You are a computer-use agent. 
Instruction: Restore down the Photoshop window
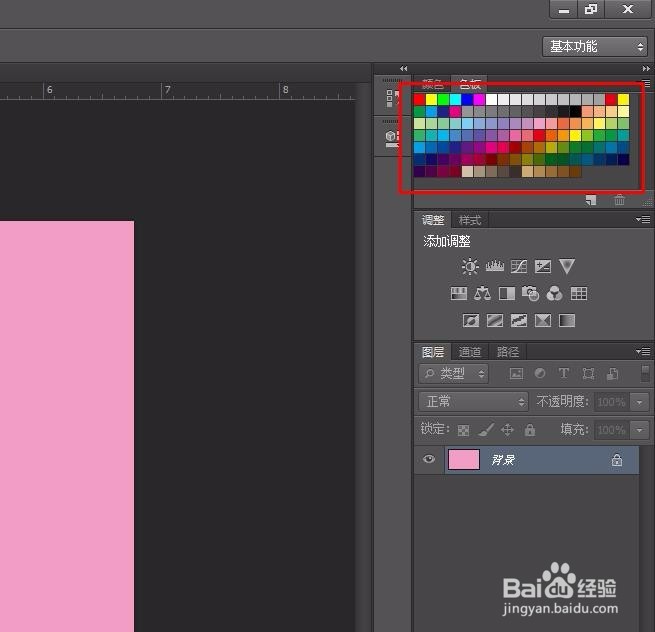(591, 9)
